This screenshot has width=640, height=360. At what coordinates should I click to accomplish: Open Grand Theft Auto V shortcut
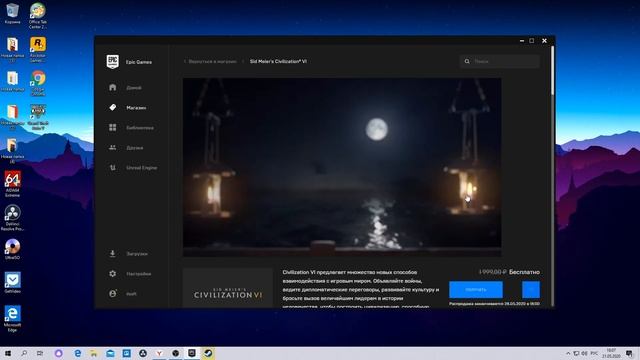click(38, 117)
